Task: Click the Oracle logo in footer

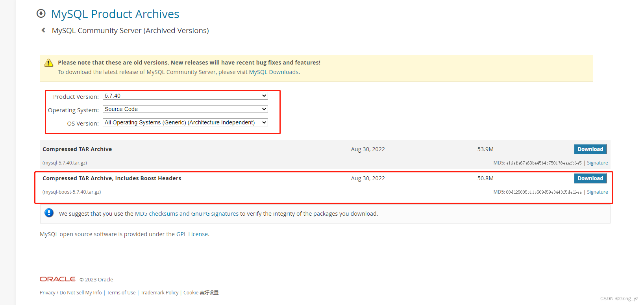Action: pos(57,279)
